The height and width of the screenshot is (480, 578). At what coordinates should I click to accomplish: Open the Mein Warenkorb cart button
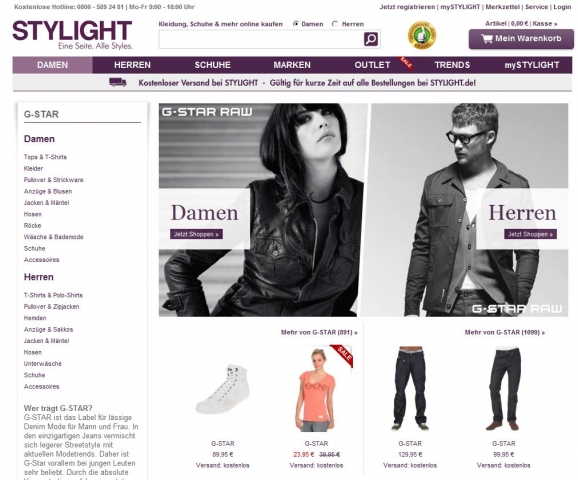coord(521,39)
